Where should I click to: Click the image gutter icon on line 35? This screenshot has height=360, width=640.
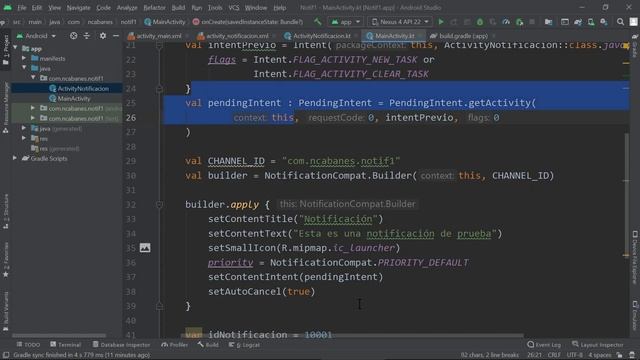click(145, 248)
